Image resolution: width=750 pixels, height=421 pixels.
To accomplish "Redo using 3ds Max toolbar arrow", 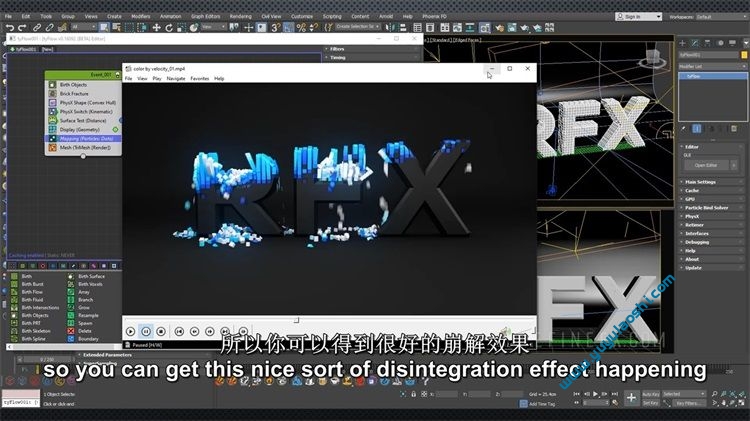I will (x=22, y=28).
